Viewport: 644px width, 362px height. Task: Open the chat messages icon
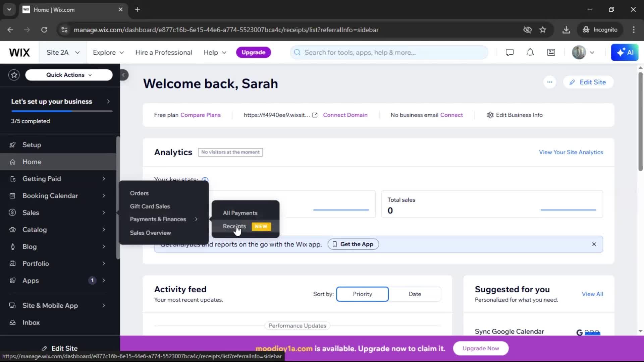point(509,52)
